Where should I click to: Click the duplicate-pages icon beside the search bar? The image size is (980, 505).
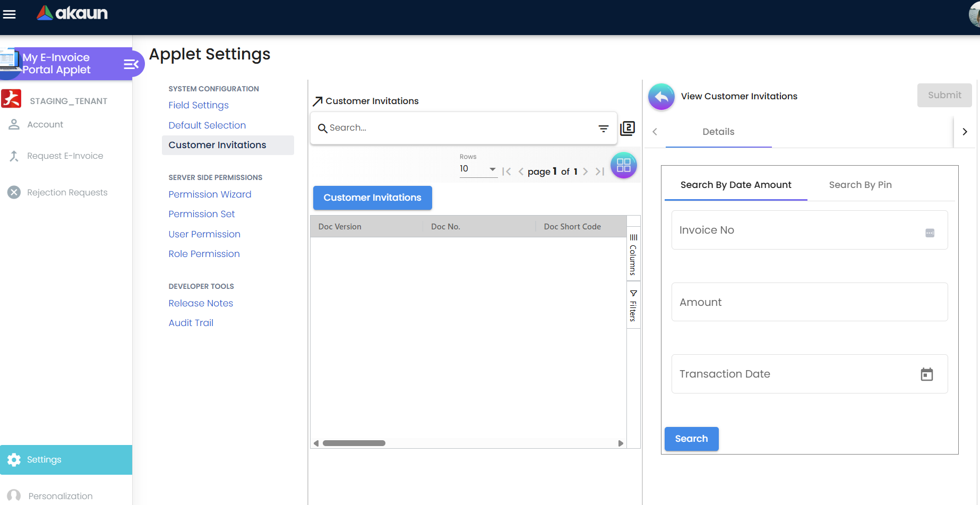(x=627, y=128)
